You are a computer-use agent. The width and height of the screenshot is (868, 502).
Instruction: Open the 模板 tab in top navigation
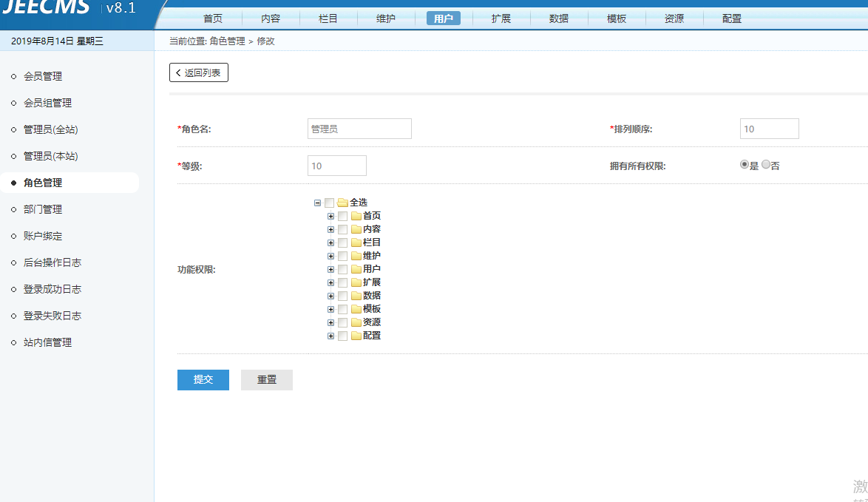point(617,18)
